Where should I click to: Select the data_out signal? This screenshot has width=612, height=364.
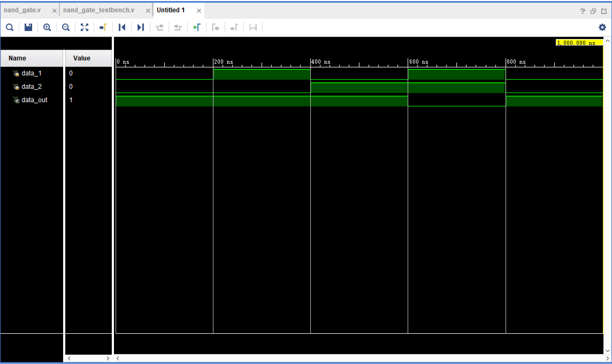[34, 100]
